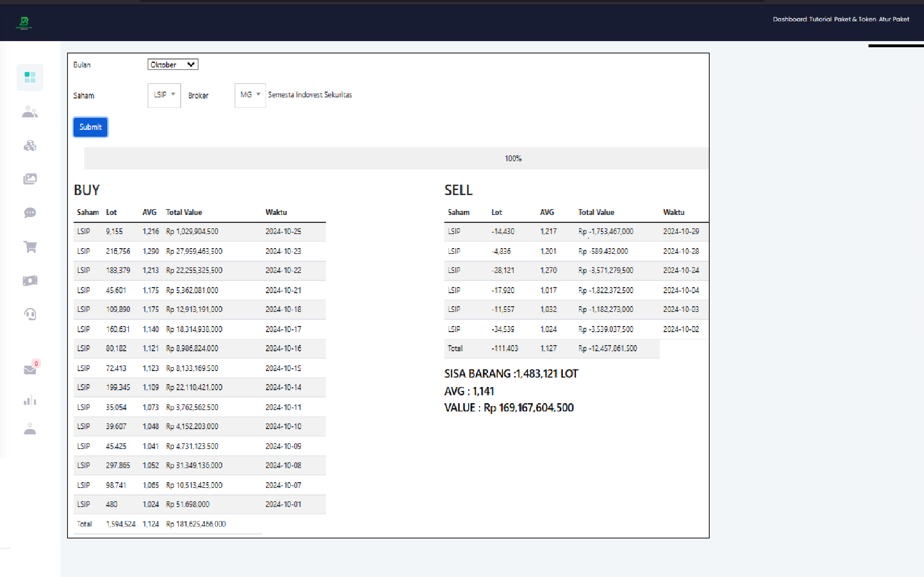924x577 pixels.
Task: Click the 100% progress bar
Action: coord(396,158)
